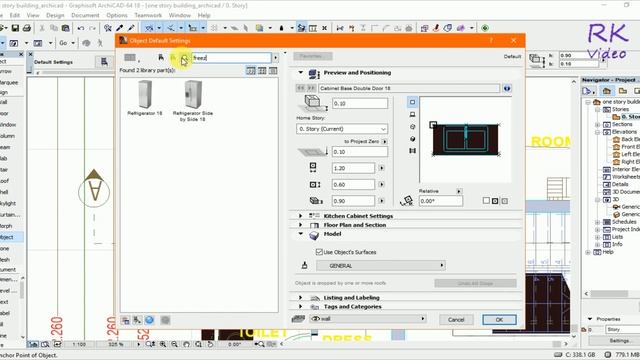Open the Teamwork menu

(x=148, y=16)
